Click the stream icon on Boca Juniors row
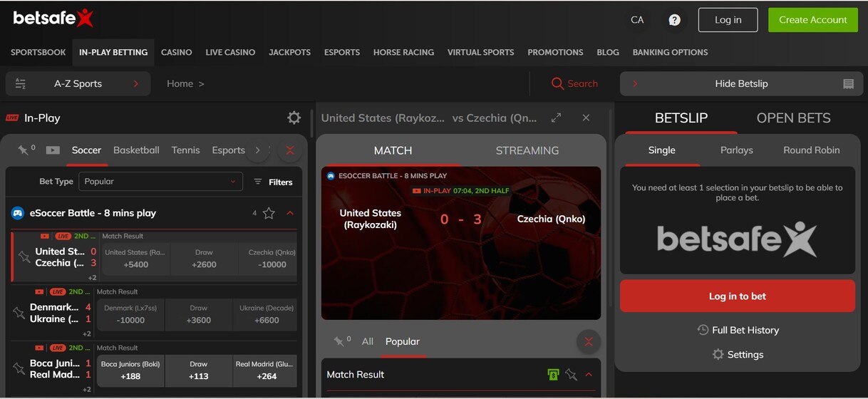Screen dimensions: 868x399 40,348
